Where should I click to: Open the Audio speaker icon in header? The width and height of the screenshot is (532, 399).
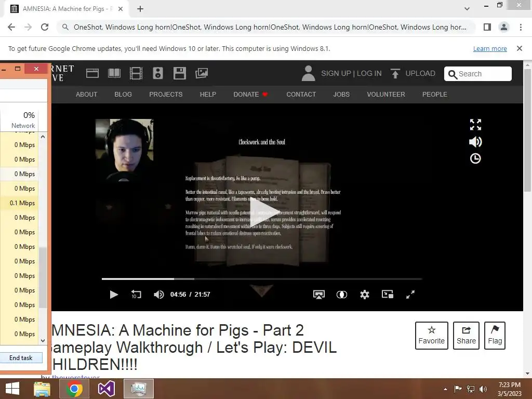pos(158,73)
